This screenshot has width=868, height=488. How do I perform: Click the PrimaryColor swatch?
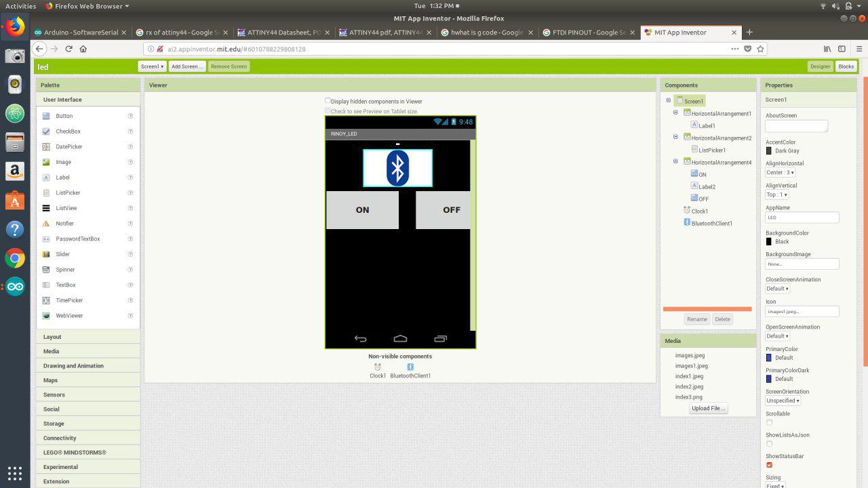click(769, 357)
